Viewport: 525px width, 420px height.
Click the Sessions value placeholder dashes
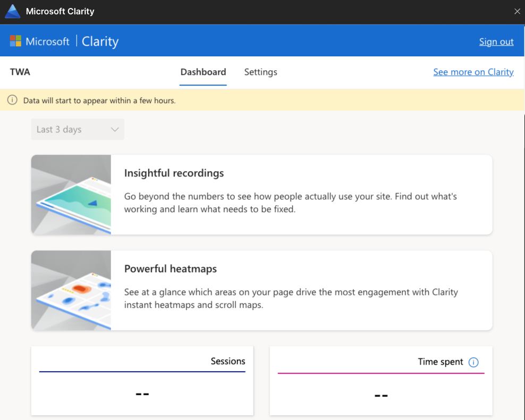pyautogui.click(x=142, y=393)
